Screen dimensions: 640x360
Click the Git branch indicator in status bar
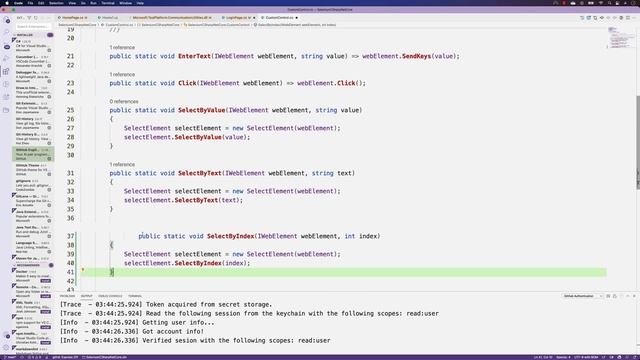10,357
